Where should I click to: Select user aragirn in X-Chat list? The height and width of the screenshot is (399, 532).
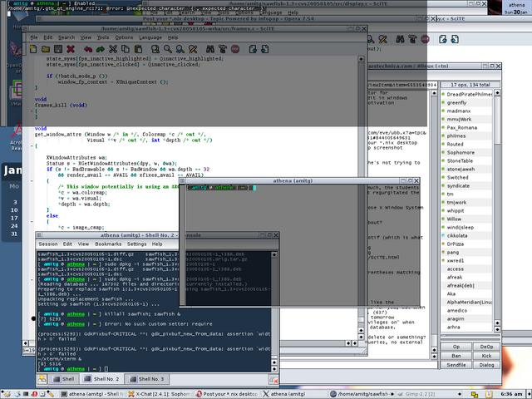(x=466, y=319)
